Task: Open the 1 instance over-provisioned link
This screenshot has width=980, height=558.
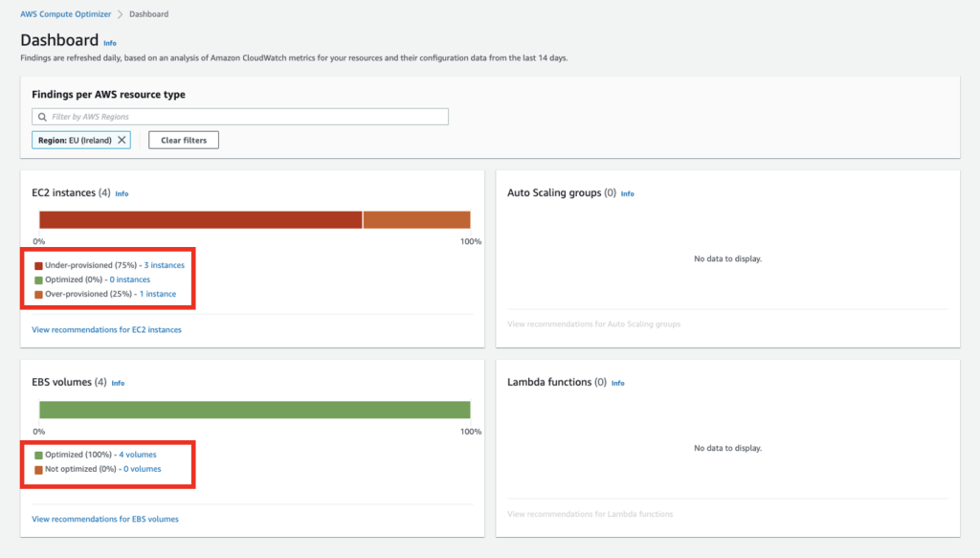Action: pyautogui.click(x=158, y=294)
